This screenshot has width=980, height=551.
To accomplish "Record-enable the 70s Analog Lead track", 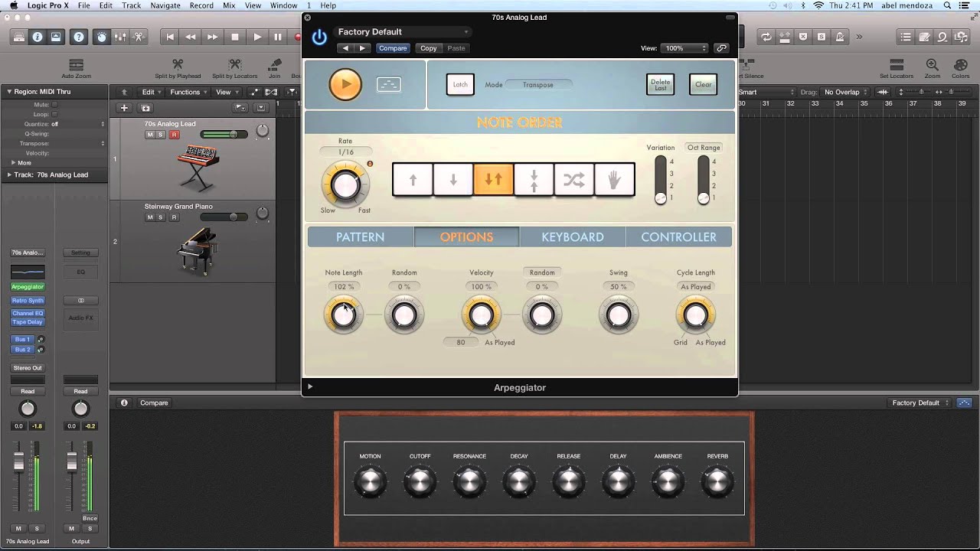I will click(174, 135).
